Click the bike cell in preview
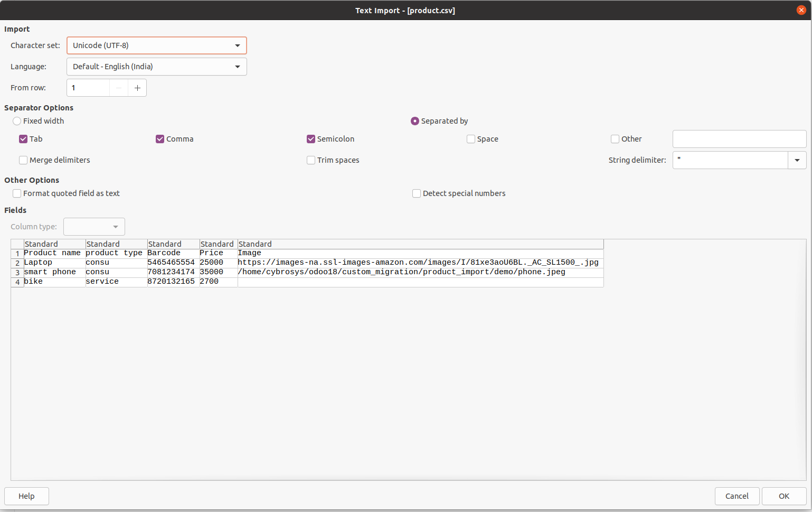The height and width of the screenshot is (512, 812). [x=54, y=282]
